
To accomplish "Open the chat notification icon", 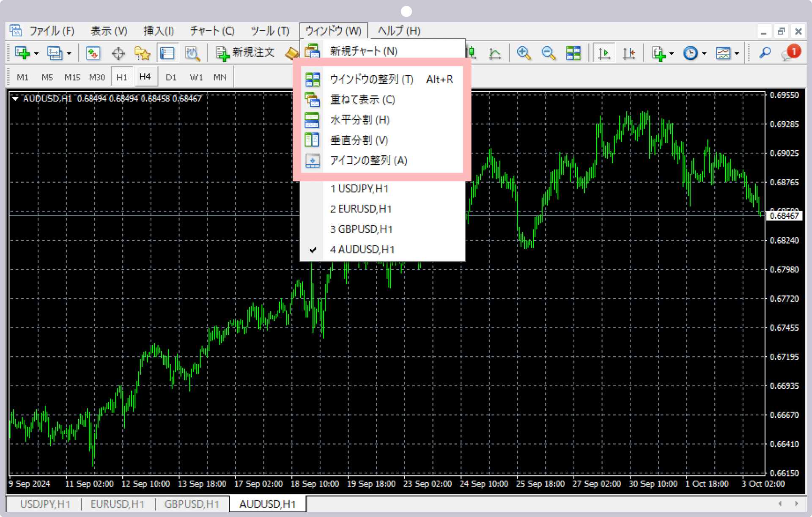I will [790, 53].
